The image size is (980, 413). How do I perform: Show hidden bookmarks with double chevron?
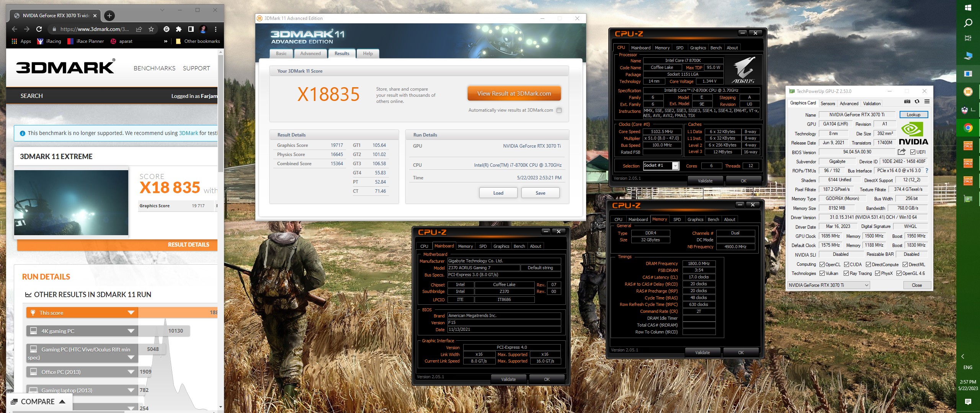165,41
